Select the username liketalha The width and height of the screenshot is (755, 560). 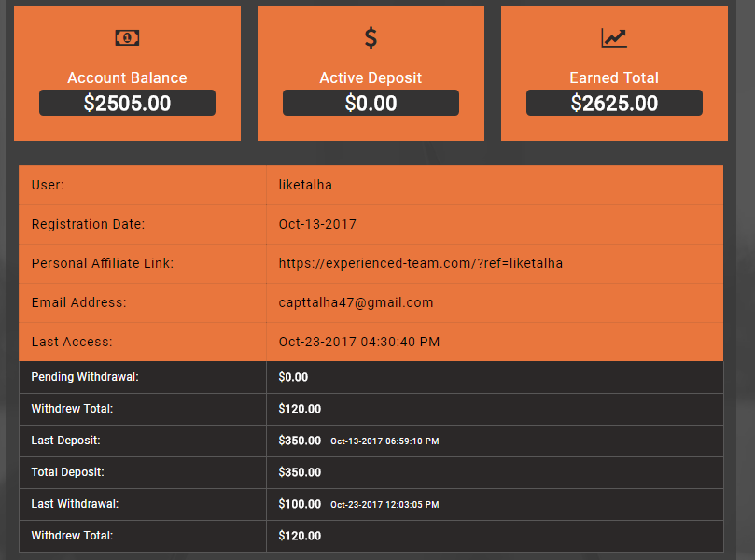point(305,185)
